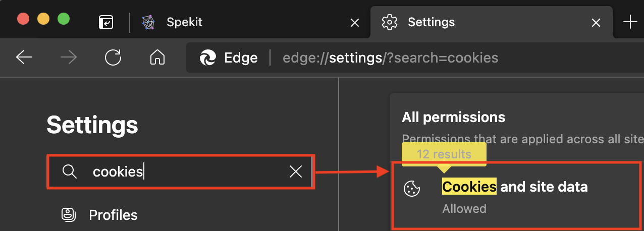The image size is (644, 231).
Task: Go to the home page
Action: [158, 57]
